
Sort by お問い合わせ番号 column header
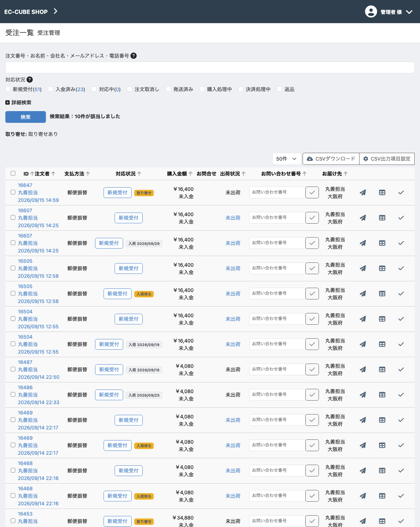[x=284, y=174]
